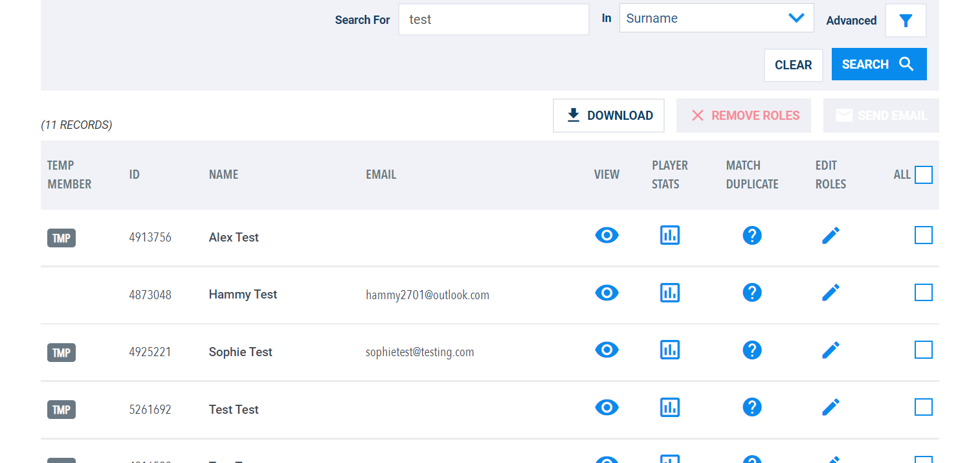The image size is (980, 463).
Task: Click the TMP badge beside Alex Test
Action: coord(61,238)
